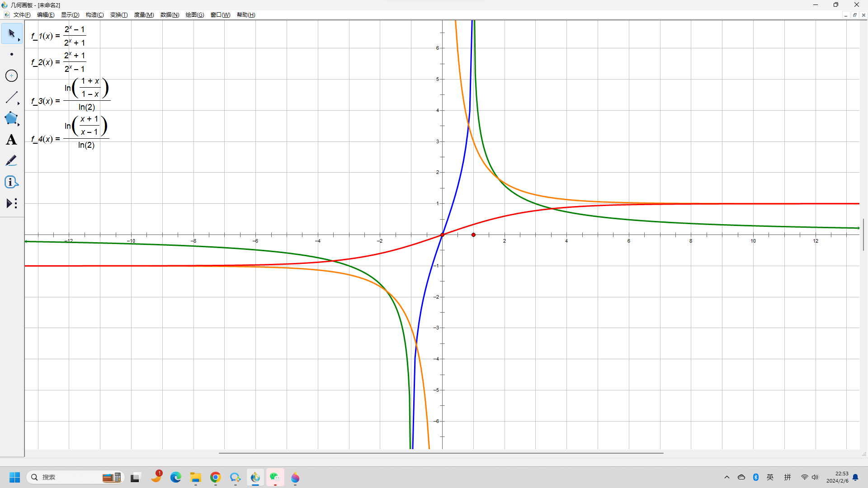Open the Custom tools button
The height and width of the screenshot is (488, 868).
tap(12, 203)
